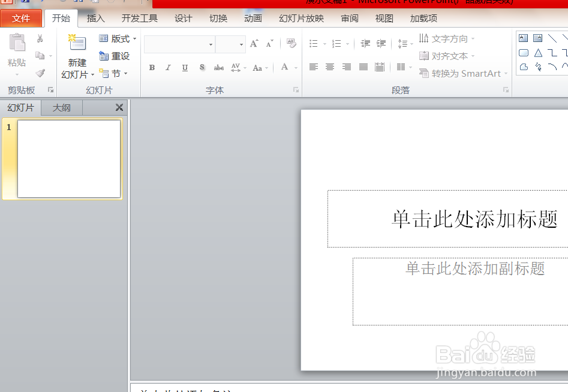Image resolution: width=568 pixels, height=392 pixels.
Task: Select the straight line shape
Action: coord(552,38)
